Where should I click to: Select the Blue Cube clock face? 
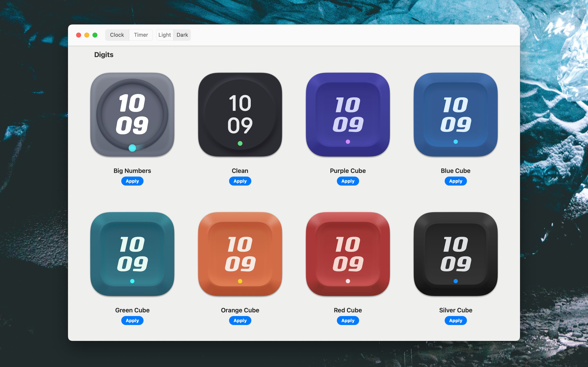455,114
